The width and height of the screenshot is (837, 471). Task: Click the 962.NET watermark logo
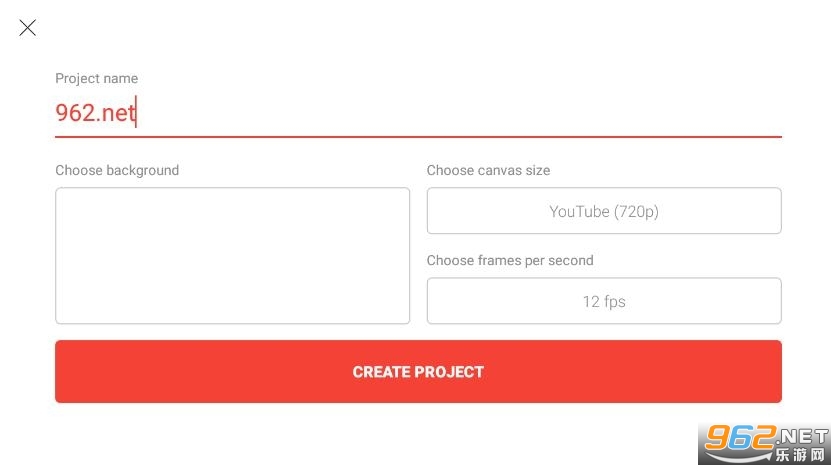click(764, 444)
